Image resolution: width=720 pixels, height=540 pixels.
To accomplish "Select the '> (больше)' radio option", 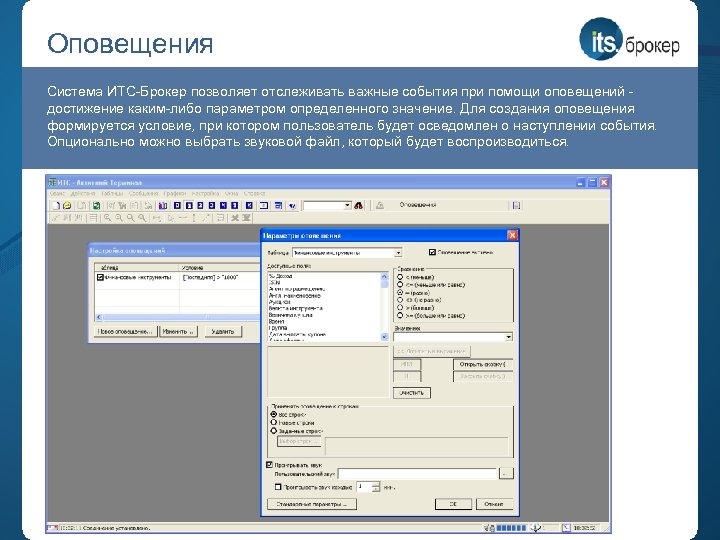I will click(x=400, y=308).
